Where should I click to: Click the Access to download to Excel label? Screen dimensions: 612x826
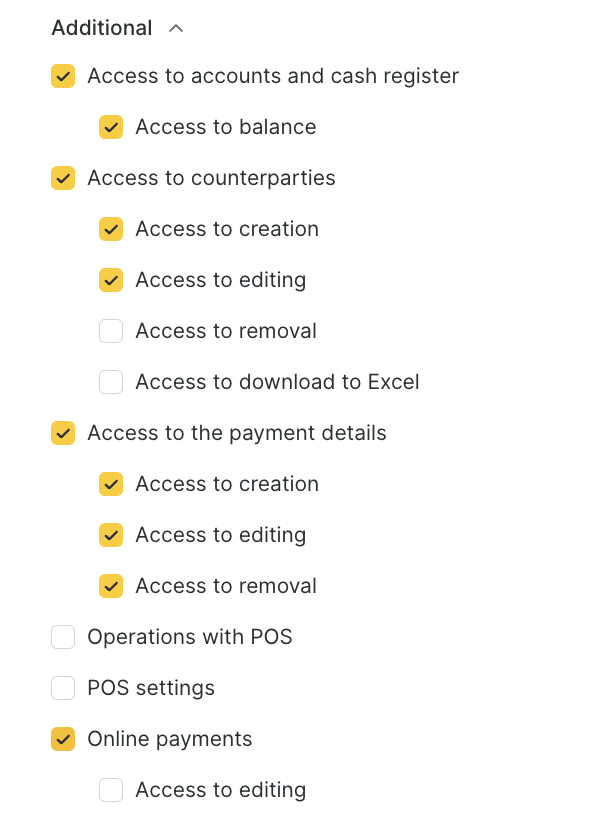277,382
